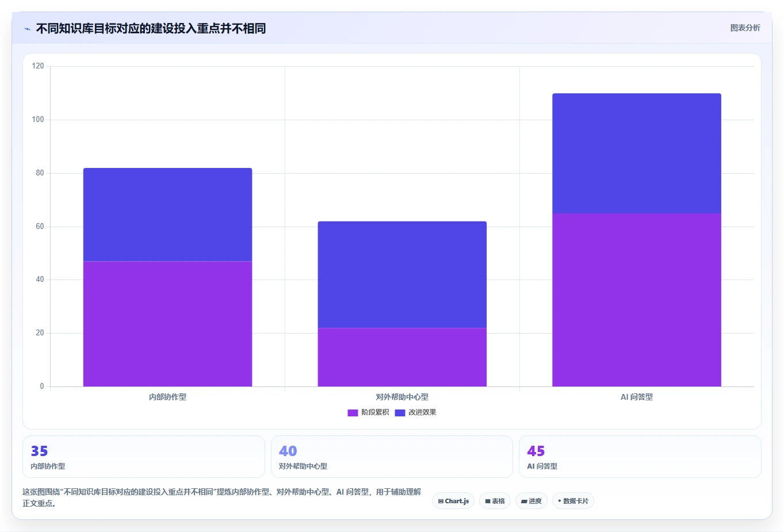Click the 阶段累积 legend label text
Image resolution: width=784 pixels, height=532 pixels.
[375, 412]
